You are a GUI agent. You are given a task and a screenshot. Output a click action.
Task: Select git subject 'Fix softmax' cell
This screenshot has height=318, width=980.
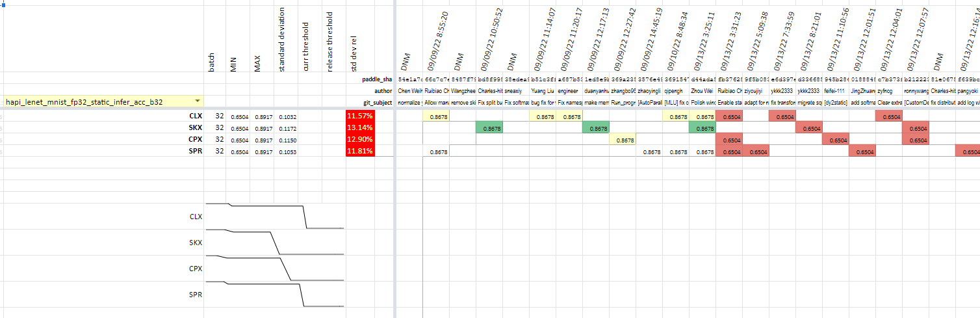(516, 103)
